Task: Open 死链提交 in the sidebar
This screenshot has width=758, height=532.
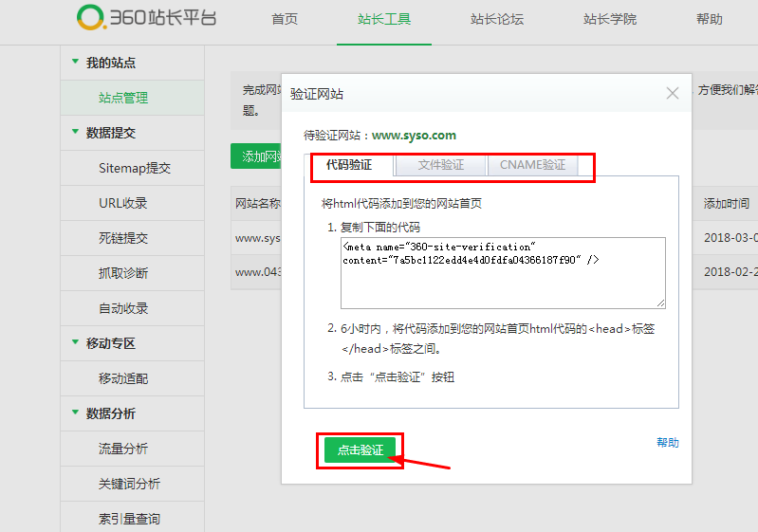Action: click(x=123, y=238)
